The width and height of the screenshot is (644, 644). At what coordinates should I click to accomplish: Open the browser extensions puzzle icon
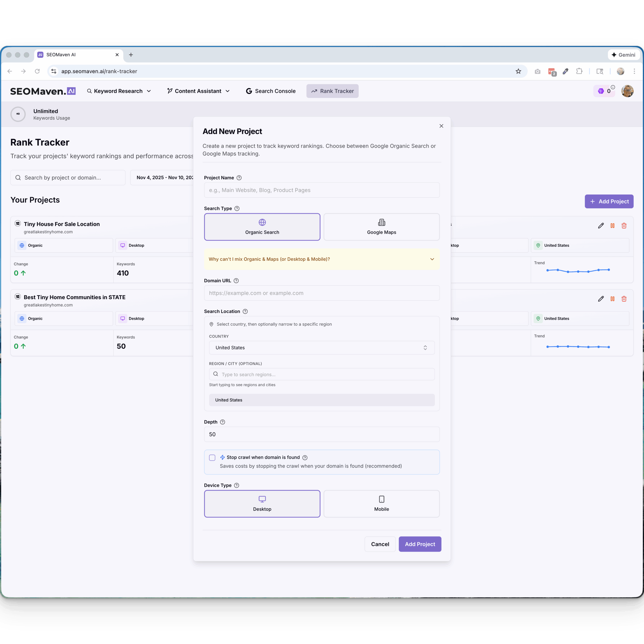[579, 71]
